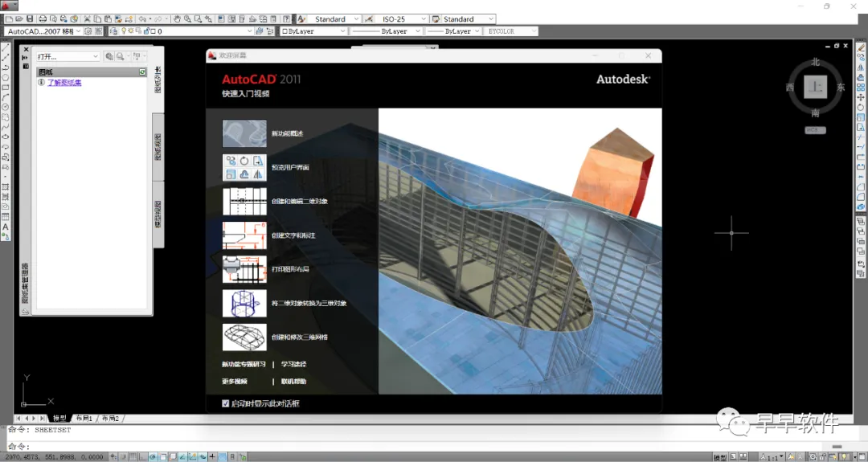Open the Standard table style dropdown
This screenshot has height=462, width=868.
coord(490,18)
